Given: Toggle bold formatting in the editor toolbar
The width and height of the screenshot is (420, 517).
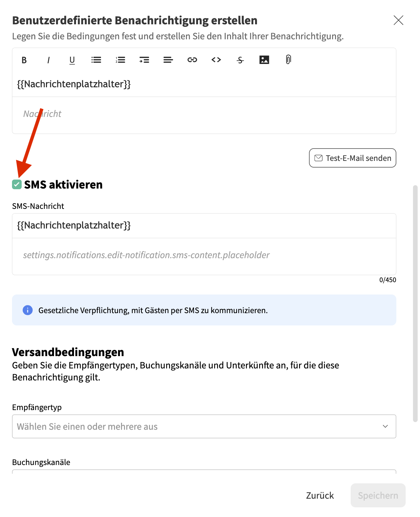Looking at the screenshot, I should pyautogui.click(x=24, y=60).
